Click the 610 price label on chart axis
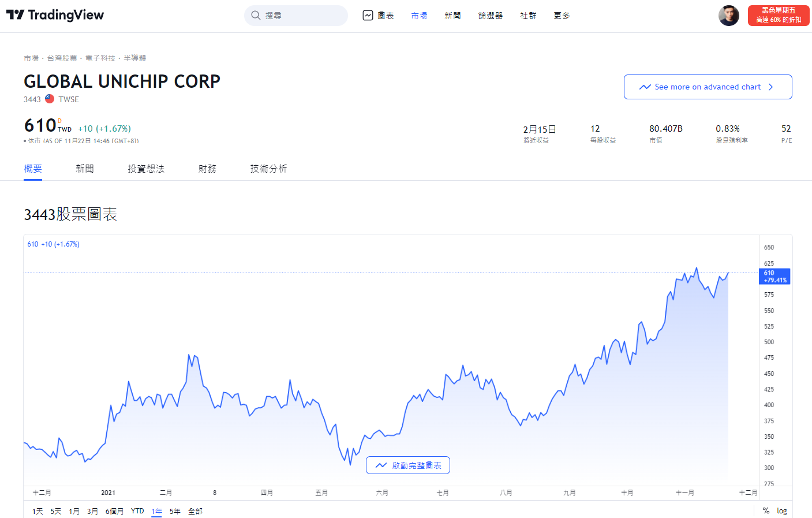Viewport: 812px width, 518px height. click(x=774, y=276)
